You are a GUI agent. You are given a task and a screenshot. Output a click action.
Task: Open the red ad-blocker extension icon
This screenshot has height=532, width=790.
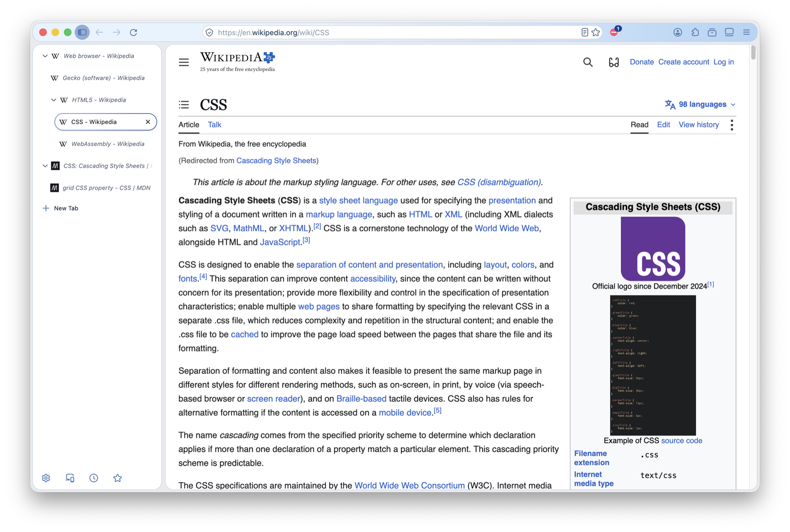point(614,32)
